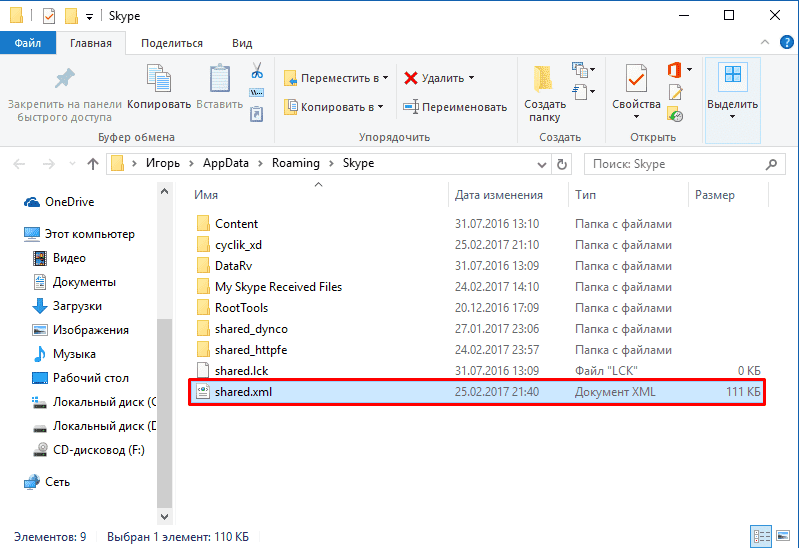
Task: Open Customize Quick Access Toolbar dropdown
Action: click(x=89, y=17)
